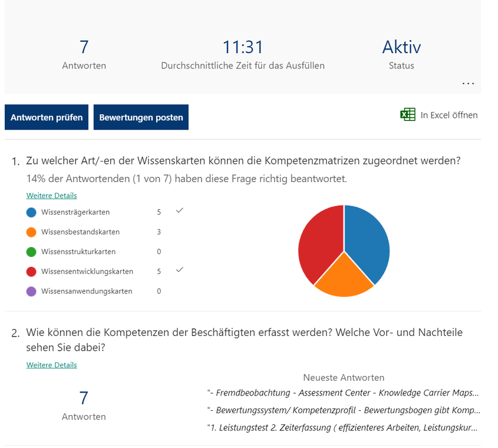Click the blue slice of the pie chart
The height and width of the screenshot is (448, 498).
tap(368, 242)
